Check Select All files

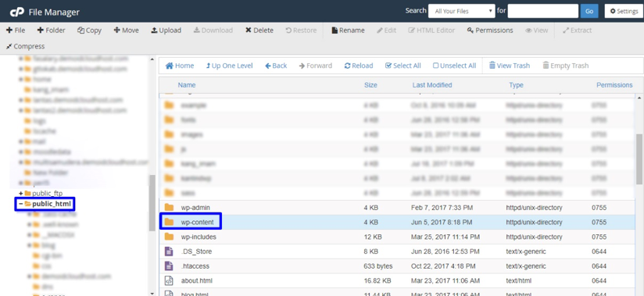pos(403,66)
